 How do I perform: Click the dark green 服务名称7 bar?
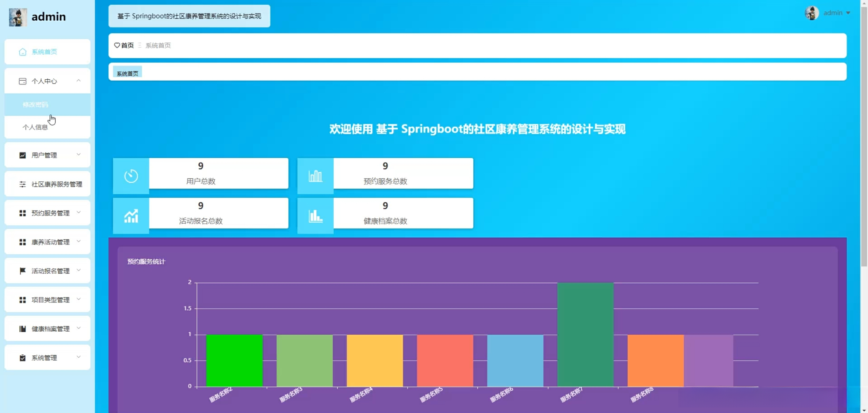(585, 334)
